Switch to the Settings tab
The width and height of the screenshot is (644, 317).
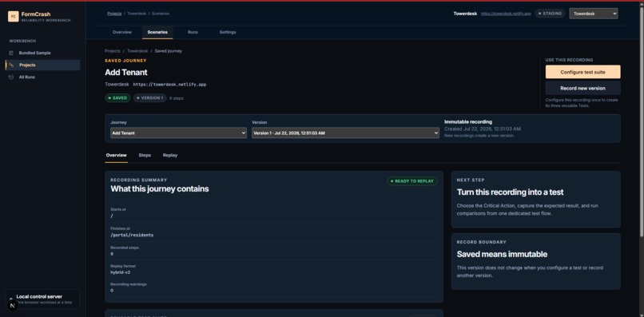(228, 32)
